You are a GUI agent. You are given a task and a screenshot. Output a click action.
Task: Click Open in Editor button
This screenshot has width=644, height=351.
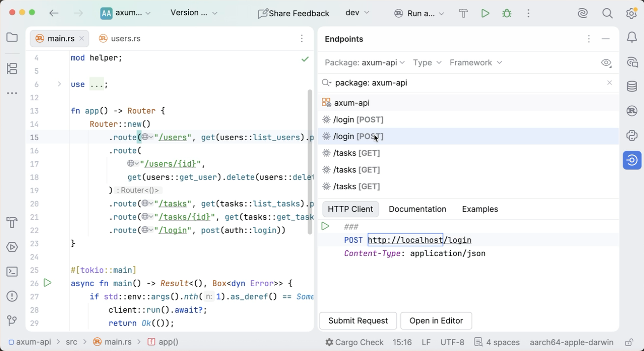pyautogui.click(x=436, y=321)
